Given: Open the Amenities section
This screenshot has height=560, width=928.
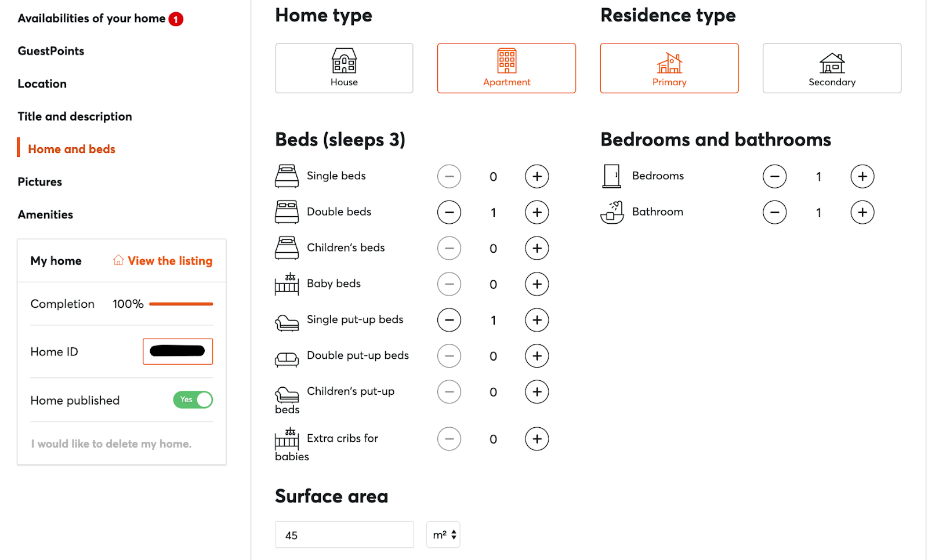Looking at the screenshot, I should click(45, 214).
